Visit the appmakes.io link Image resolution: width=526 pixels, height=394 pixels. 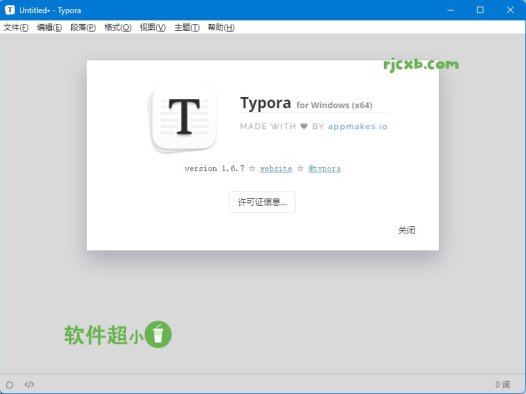(x=358, y=126)
